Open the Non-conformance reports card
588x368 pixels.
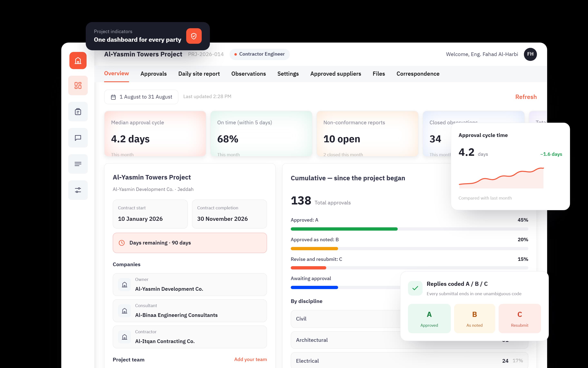pos(367,134)
